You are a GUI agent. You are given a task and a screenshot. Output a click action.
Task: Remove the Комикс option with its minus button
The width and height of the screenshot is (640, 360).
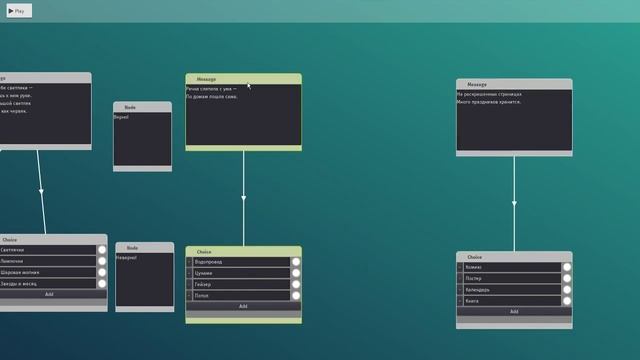[460, 267]
